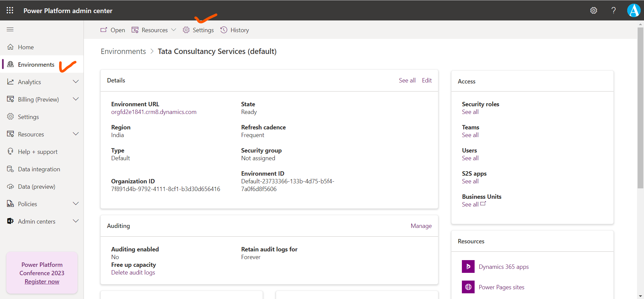
Task: Click the Open command in toolbar
Action: (113, 30)
